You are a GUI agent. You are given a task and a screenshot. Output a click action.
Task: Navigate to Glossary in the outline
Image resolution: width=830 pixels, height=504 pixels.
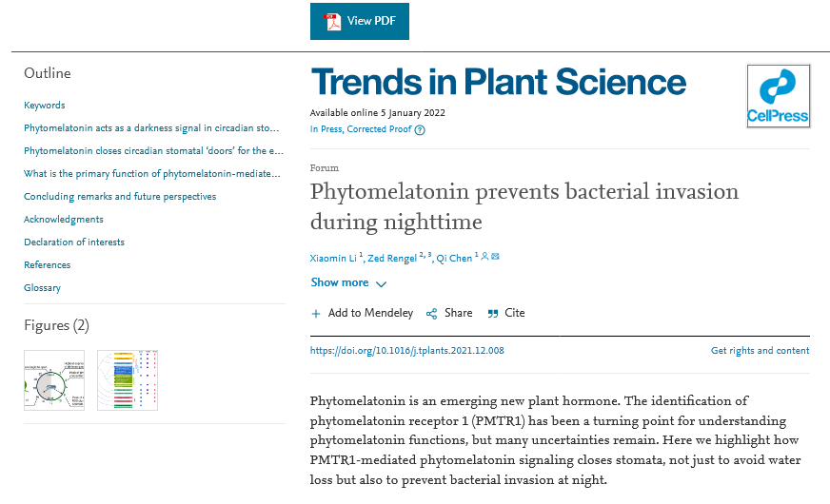[42, 288]
